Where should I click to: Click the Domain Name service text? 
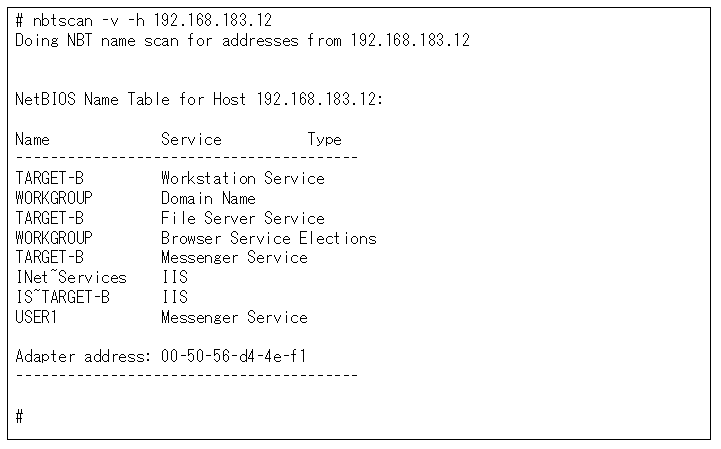[208, 198]
